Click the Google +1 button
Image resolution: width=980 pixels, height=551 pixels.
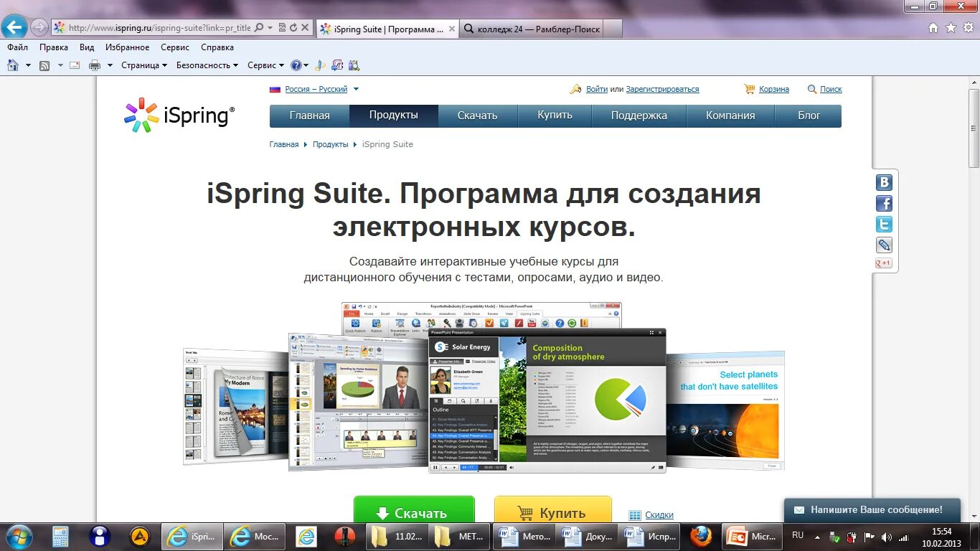(x=883, y=263)
